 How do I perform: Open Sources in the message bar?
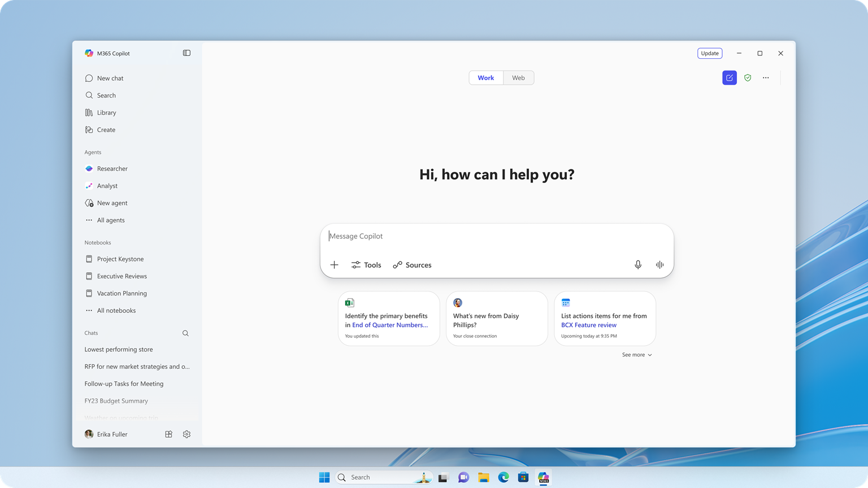[x=412, y=264]
